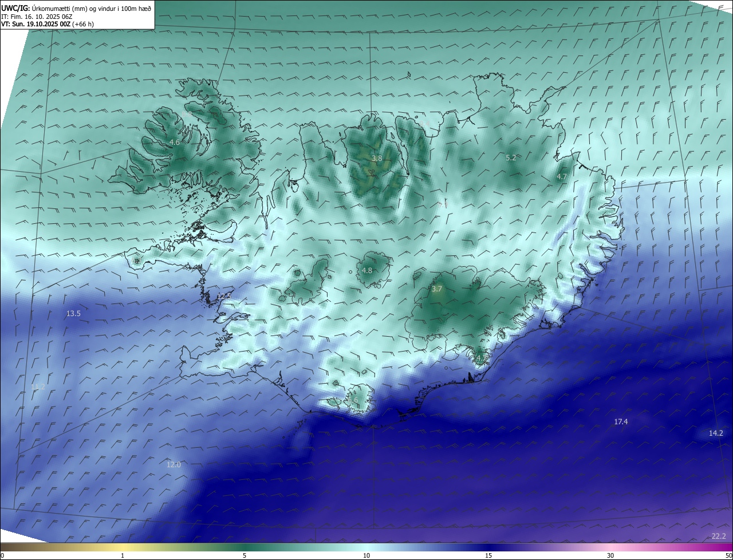The height and width of the screenshot is (560, 733).
Task: Select the 30 tick on the color scale
Action: point(610,555)
